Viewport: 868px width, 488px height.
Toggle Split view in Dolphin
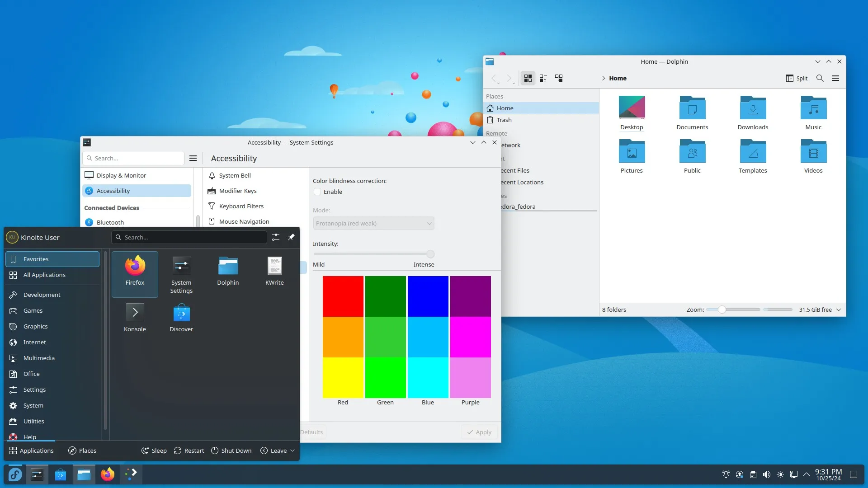coord(796,78)
